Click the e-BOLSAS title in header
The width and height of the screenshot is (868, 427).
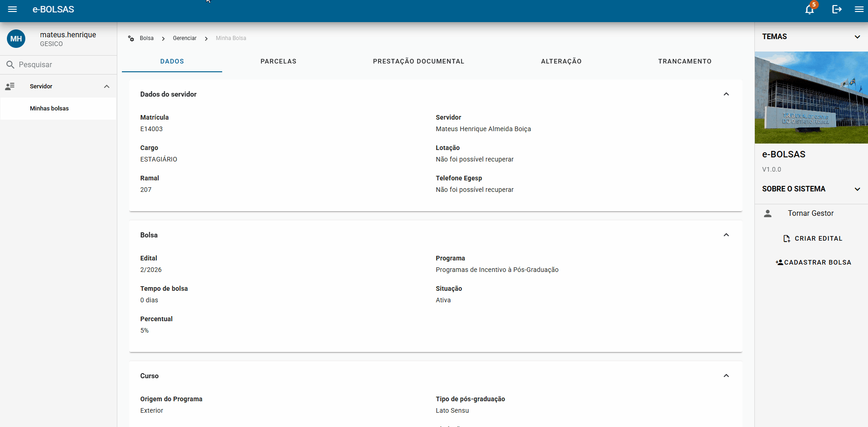click(x=53, y=9)
